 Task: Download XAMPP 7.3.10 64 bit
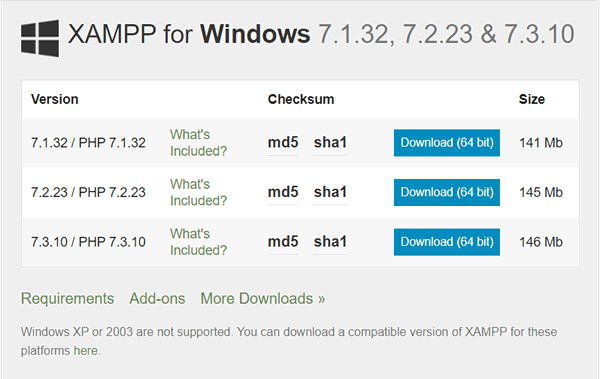pos(447,242)
